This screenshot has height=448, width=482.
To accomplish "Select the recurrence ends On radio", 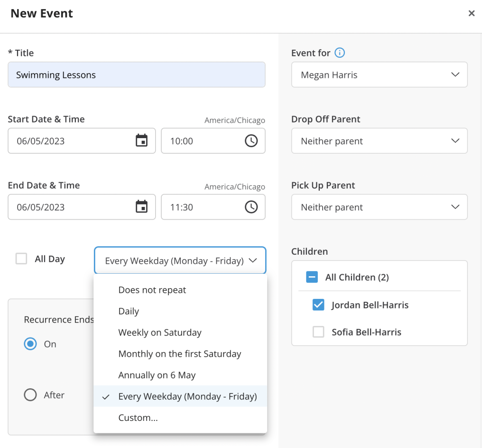I will 31,344.
